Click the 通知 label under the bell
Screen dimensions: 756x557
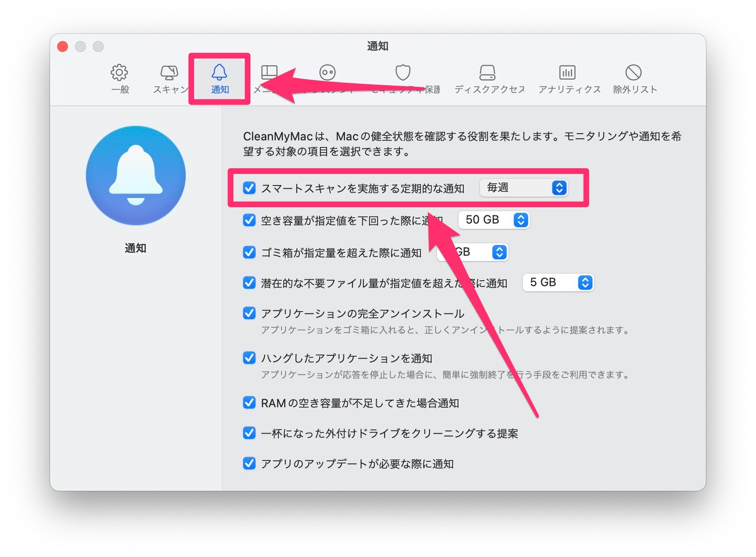(136, 248)
